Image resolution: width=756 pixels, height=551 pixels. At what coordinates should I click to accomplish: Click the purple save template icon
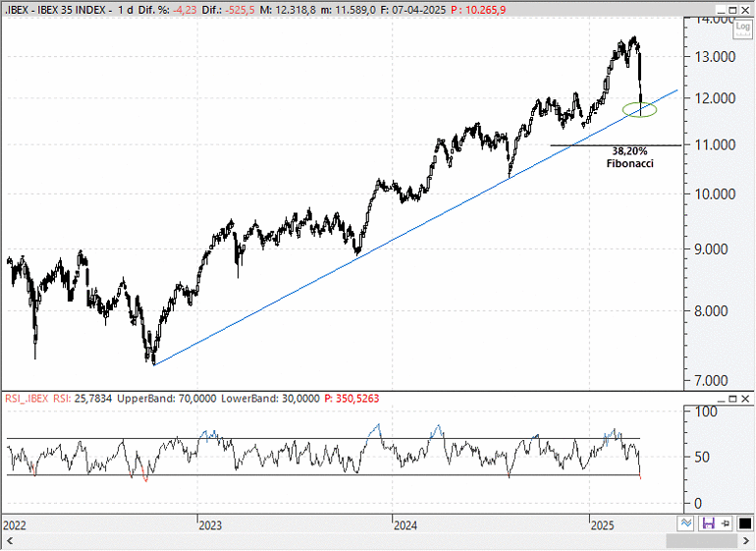[x=708, y=523]
